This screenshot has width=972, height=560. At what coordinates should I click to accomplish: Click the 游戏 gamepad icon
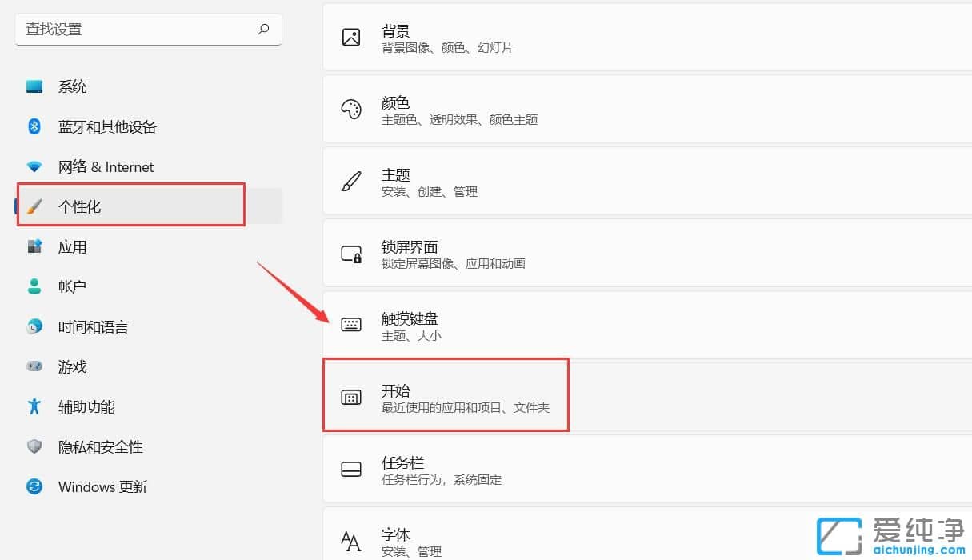(x=34, y=366)
